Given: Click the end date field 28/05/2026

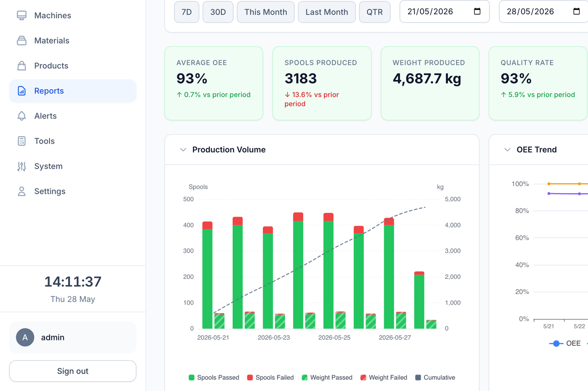Looking at the screenshot, I should tap(543, 12).
